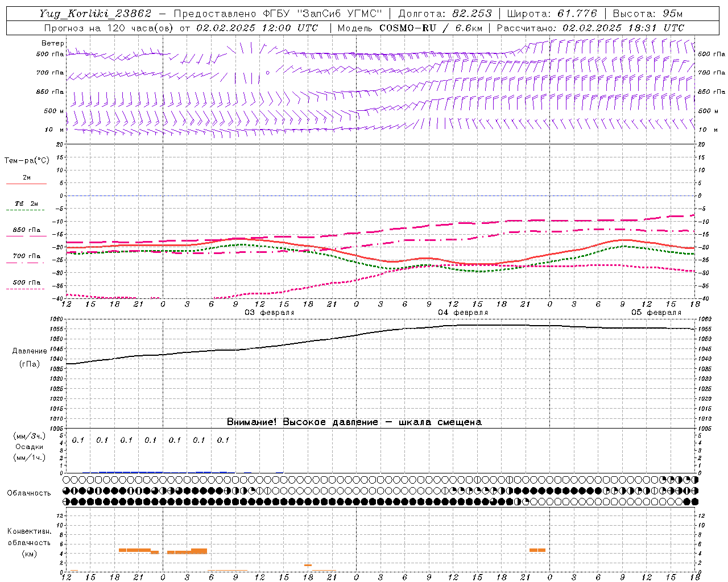Click the (гПа) unit under Давление
Image resolution: width=728 pixels, height=582 pixels.
pos(30,364)
